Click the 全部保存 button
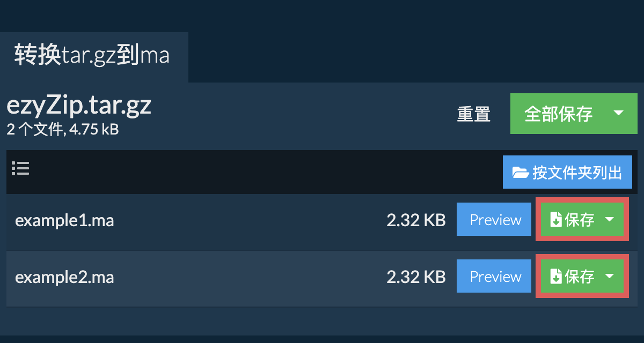This screenshot has width=644, height=343. (558, 114)
